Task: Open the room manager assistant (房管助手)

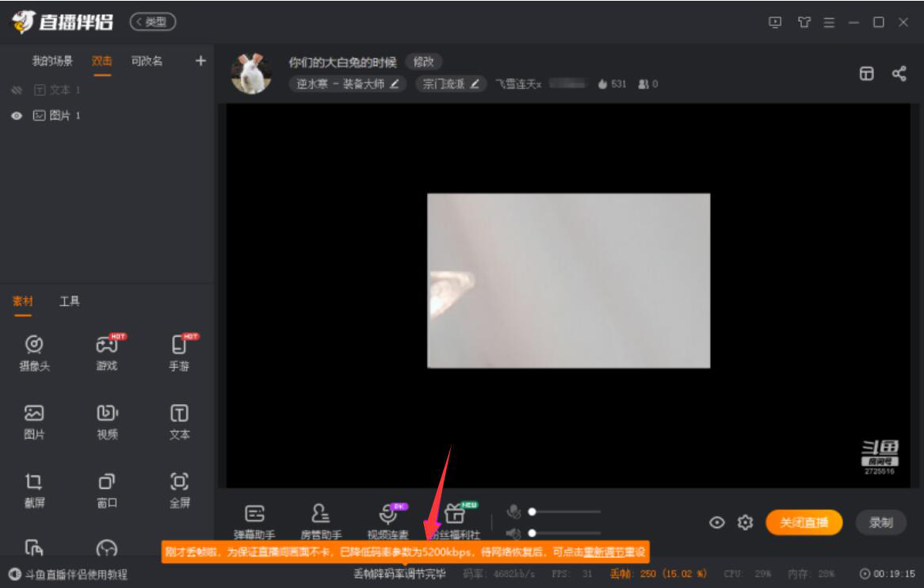Action: click(321, 521)
